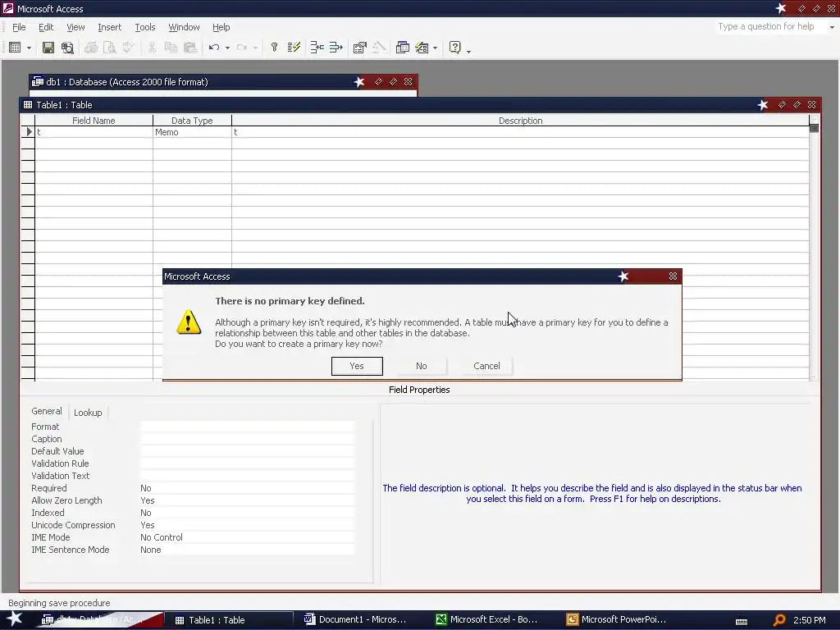This screenshot has height=630, width=840.
Task: Click the Delete Rows toolbar icon
Action: pos(336,48)
